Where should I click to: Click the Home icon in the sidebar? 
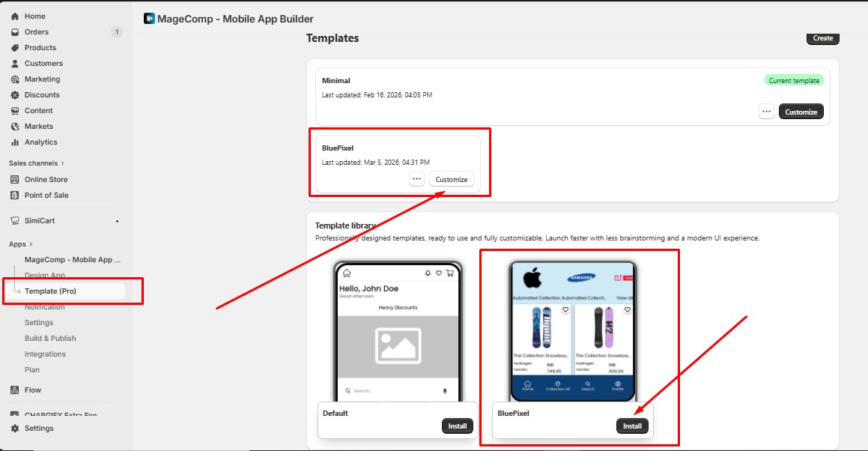pyautogui.click(x=15, y=16)
